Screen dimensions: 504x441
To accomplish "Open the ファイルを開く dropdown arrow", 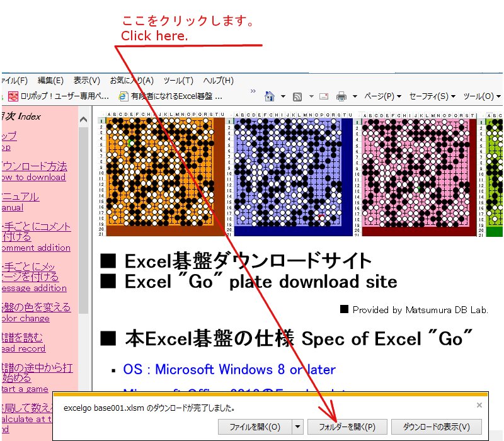I will pyautogui.click(x=298, y=427).
